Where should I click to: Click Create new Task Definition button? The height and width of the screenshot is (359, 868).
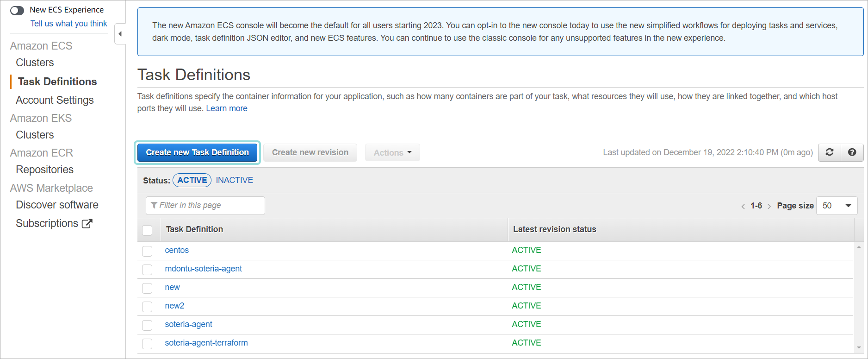pos(198,152)
